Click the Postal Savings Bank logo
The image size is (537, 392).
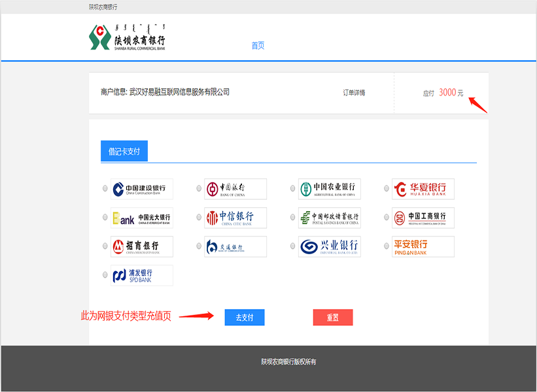click(x=330, y=218)
